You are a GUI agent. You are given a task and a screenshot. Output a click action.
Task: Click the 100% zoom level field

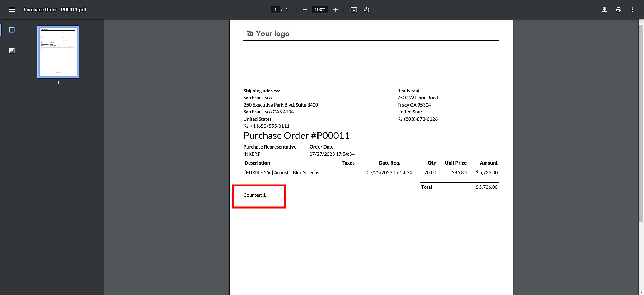[320, 10]
